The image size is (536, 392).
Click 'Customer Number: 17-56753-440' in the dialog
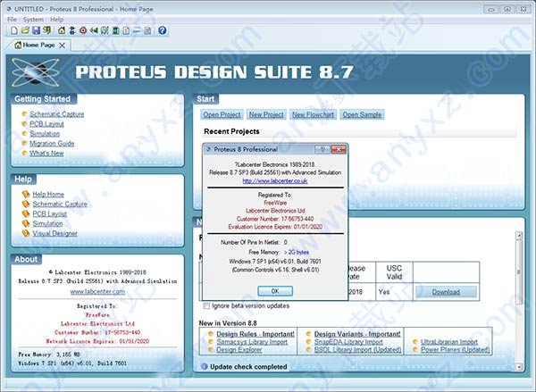pos(275,219)
